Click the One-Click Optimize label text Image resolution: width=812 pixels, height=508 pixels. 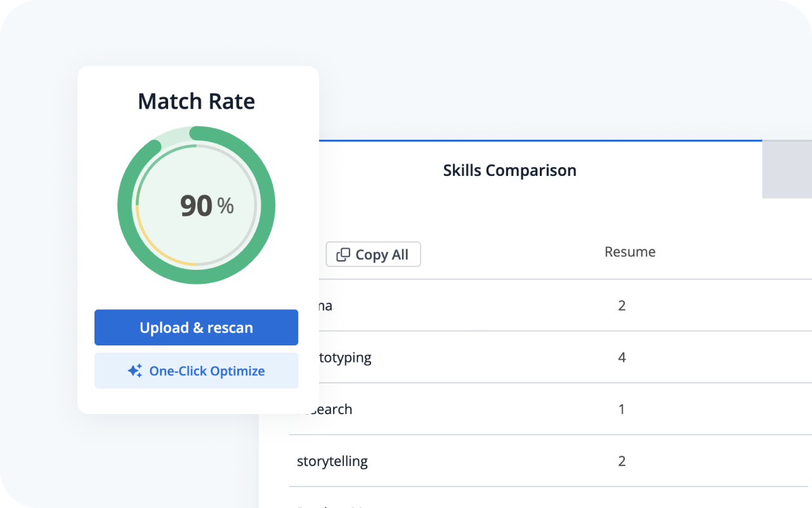(207, 371)
